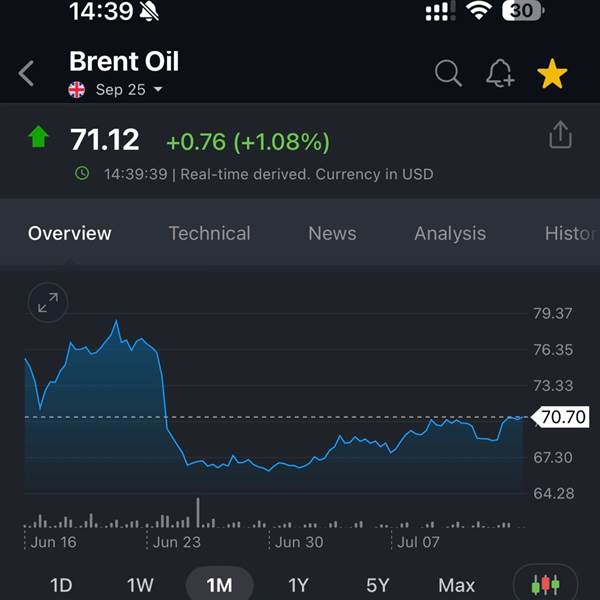Choose the 1Y chart range
Viewport: 600px width, 600px height.
[x=298, y=585]
